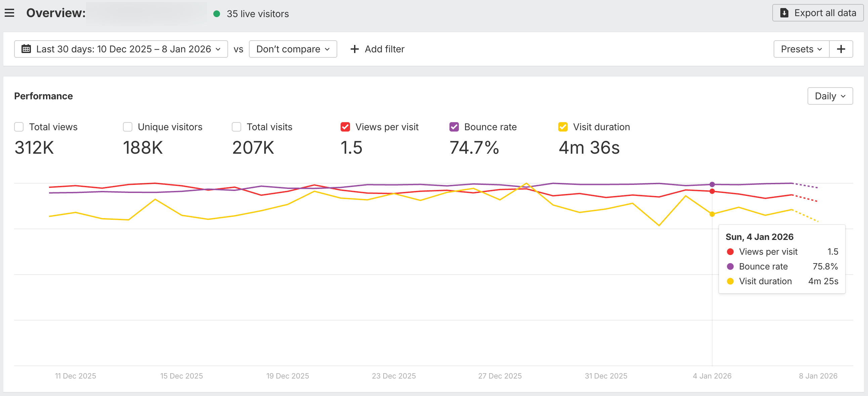This screenshot has width=868, height=396.
Task: Select the highlighted data point on 4 Jan
Action: pyautogui.click(x=712, y=184)
